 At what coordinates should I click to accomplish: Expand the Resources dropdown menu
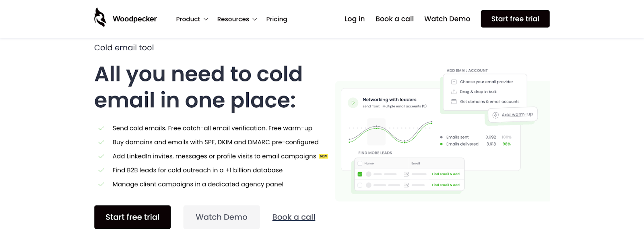pyautogui.click(x=237, y=19)
